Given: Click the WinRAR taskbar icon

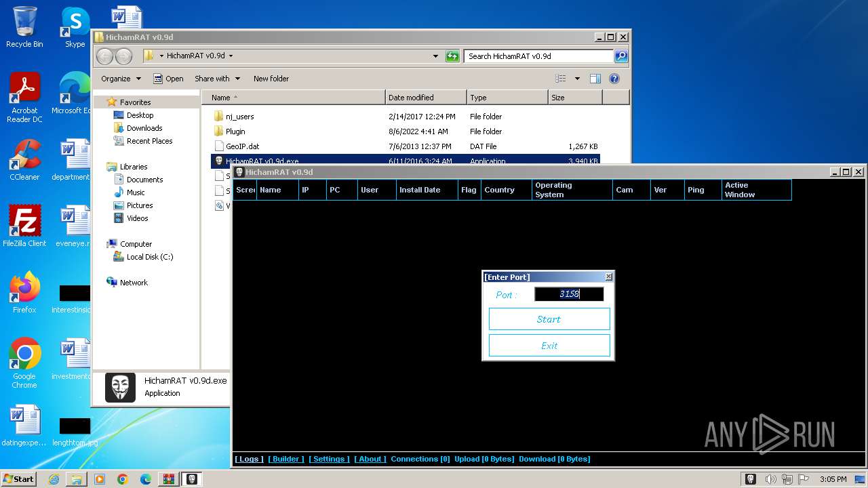Looking at the screenshot, I should 167,479.
